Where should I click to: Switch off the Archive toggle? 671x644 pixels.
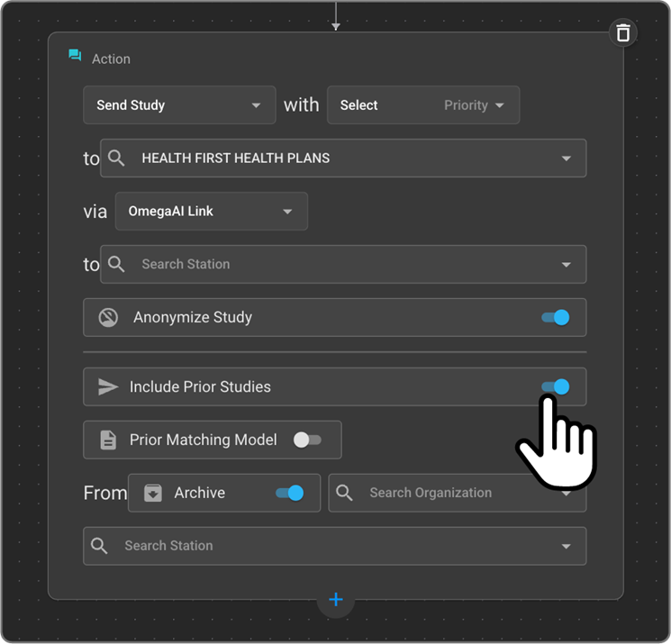[x=289, y=494]
